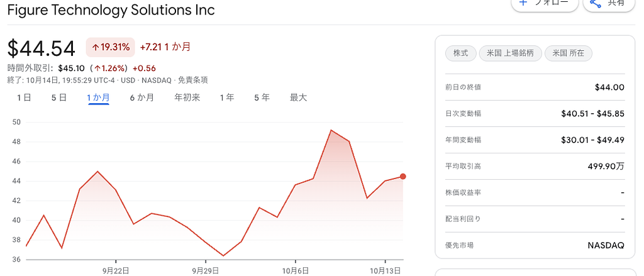The height and width of the screenshot is (276, 644).
Task: Click the chart's highest peak near 10月6日
Action: (x=331, y=130)
